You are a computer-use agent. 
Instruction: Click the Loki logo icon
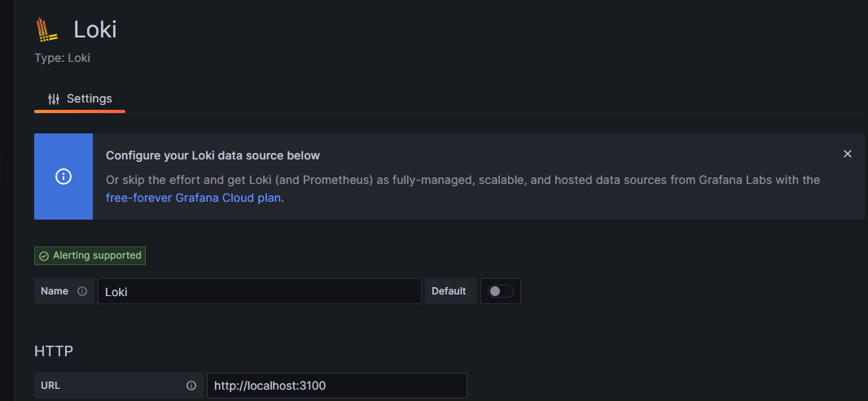47,30
